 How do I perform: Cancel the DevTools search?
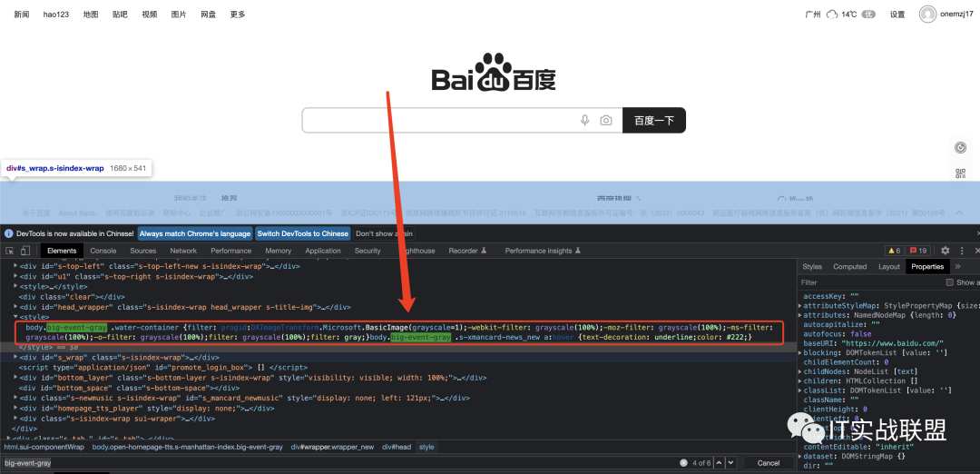tap(769, 463)
